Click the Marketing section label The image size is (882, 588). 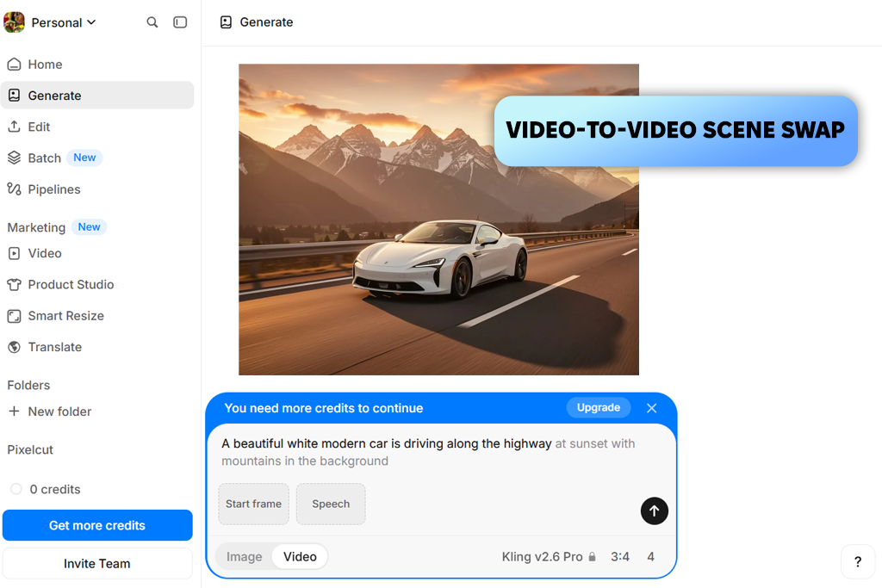click(x=36, y=227)
